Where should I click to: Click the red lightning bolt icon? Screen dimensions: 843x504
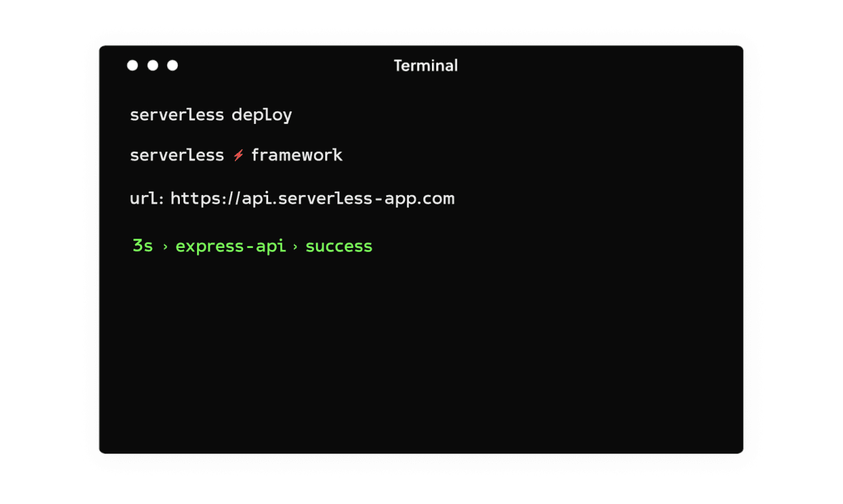(x=238, y=155)
